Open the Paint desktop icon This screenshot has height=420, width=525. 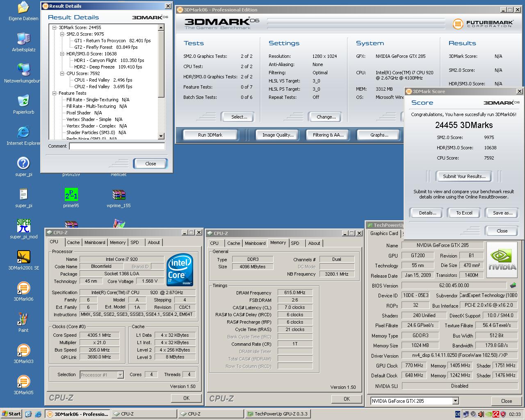point(23,319)
